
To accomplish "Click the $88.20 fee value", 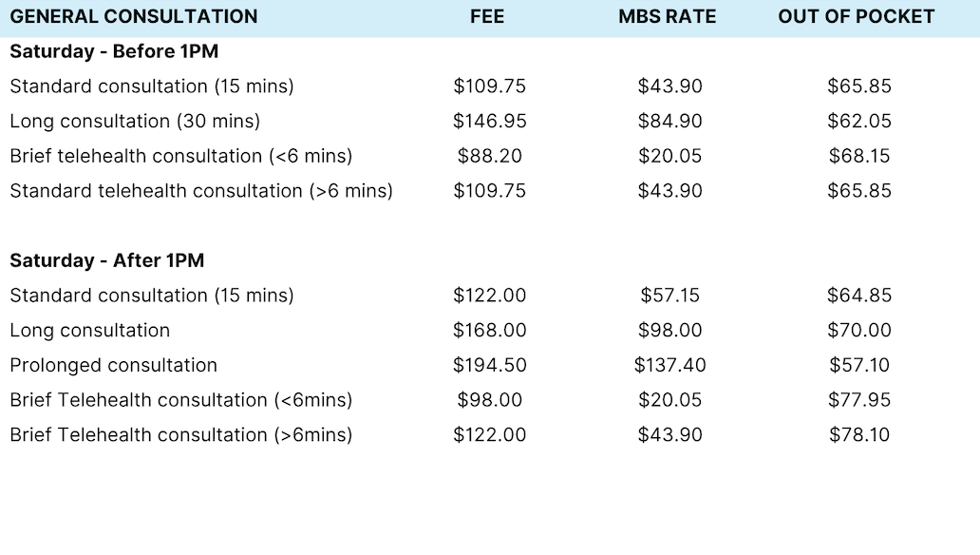I will 489,156.
